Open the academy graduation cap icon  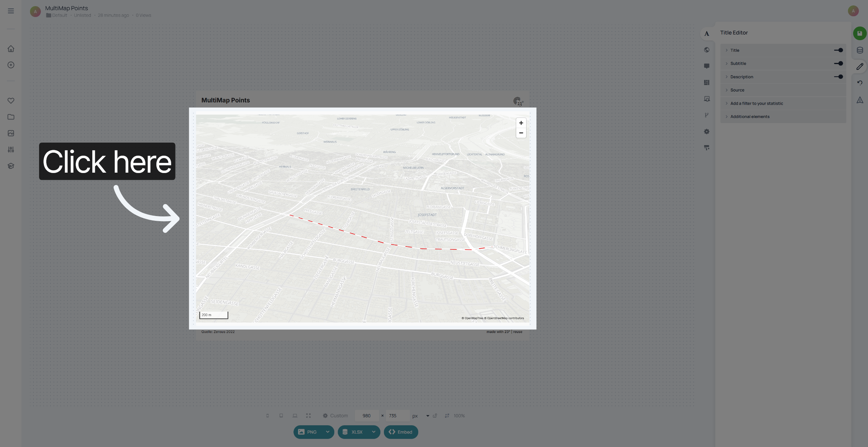(11, 166)
